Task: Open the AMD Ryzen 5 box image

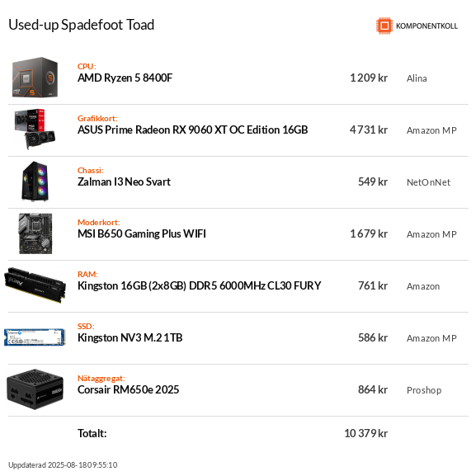Action: click(x=35, y=78)
